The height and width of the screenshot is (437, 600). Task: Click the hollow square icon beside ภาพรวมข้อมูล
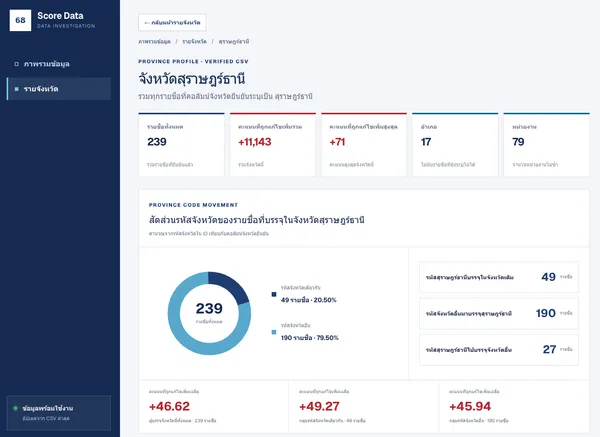click(16, 64)
